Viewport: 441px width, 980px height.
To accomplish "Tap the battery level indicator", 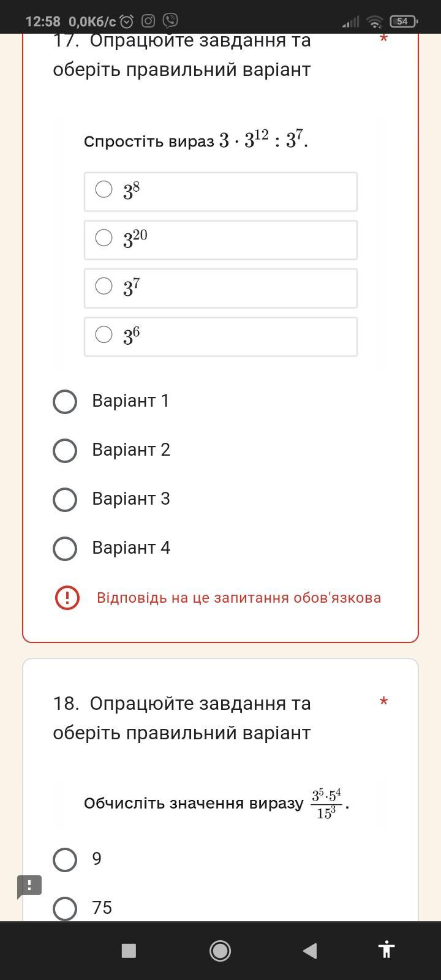I will tap(403, 21).
